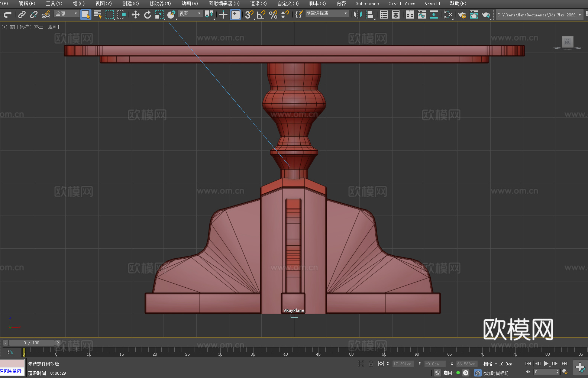Open the 渲染(R) menu
Screen dimensions: 588x378
point(258,3)
